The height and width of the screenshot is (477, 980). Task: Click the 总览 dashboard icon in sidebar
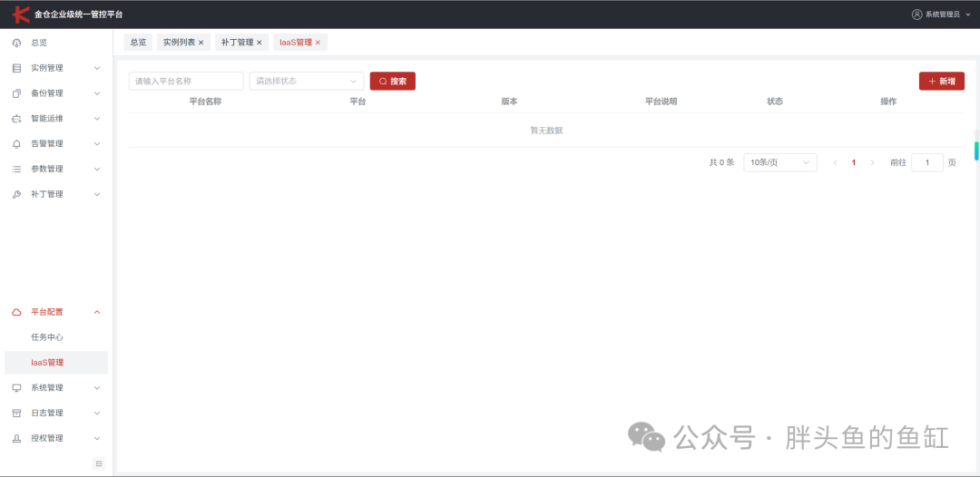(17, 44)
